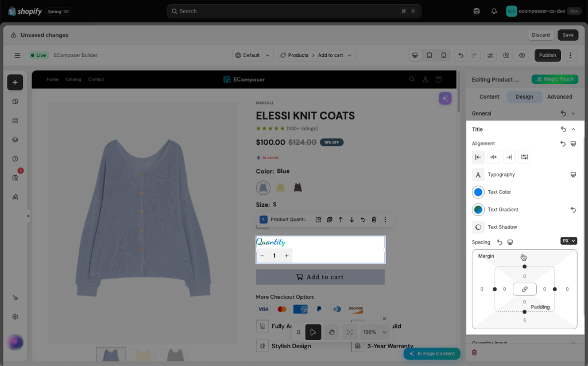
Task: Switch to the Design tab
Action: point(524,97)
